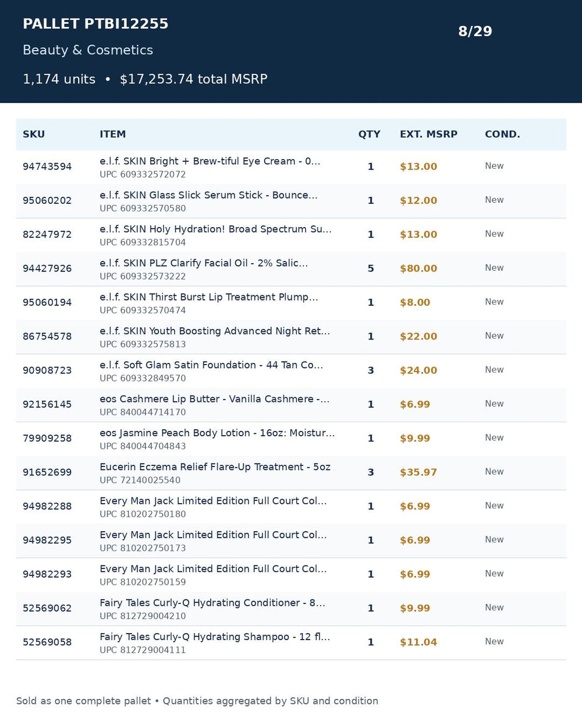
Task: Click UPC 810202750173
Action: (143, 548)
